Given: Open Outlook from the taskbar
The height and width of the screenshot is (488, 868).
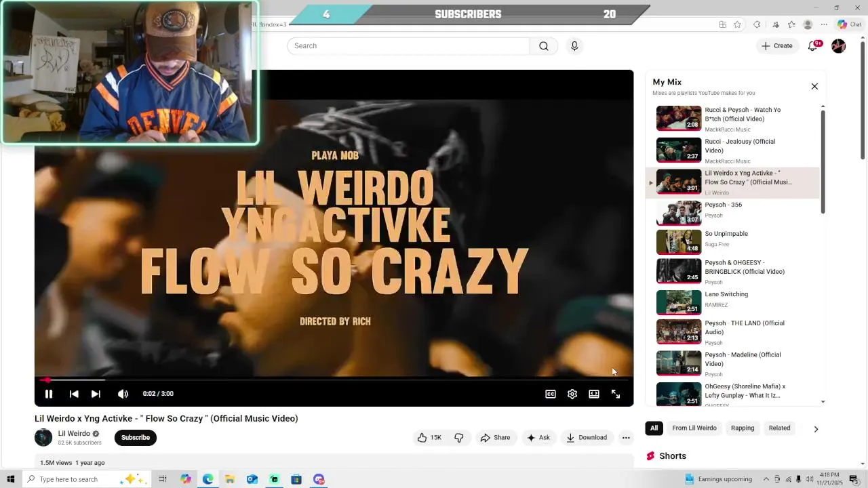Looking at the screenshot, I should [252, 479].
